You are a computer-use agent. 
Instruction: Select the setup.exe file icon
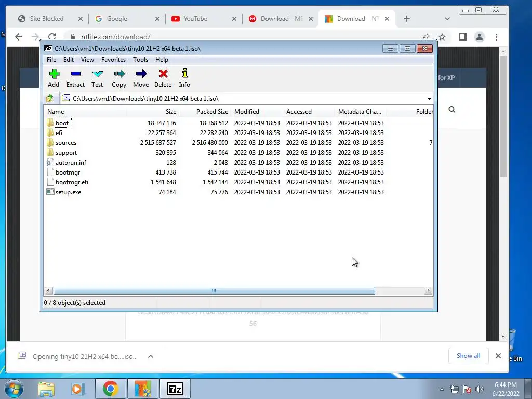pos(50,192)
